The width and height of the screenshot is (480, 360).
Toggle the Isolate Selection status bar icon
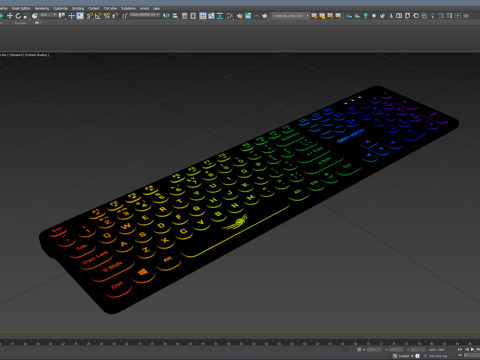click(359, 350)
